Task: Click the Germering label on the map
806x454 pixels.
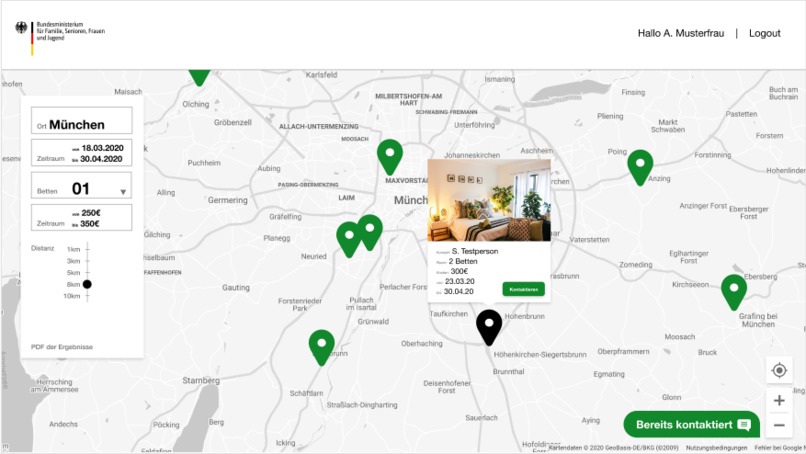Action: [x=228, y=200]
